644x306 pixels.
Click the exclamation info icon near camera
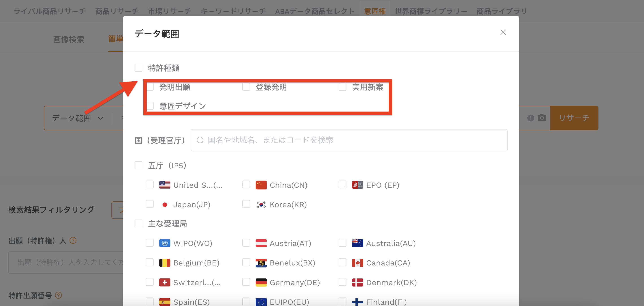pos(531,118)
